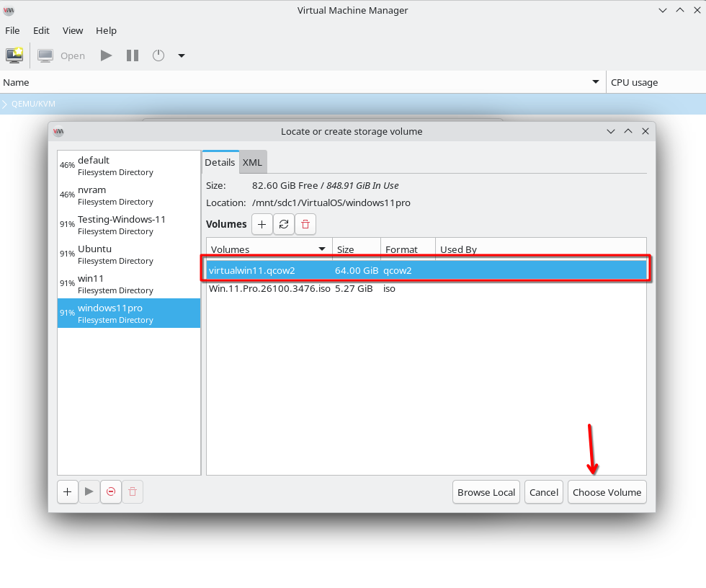706x588 pixels.
Task: Expand the QEMU/KVM connection row
Action: click(4, 104)
